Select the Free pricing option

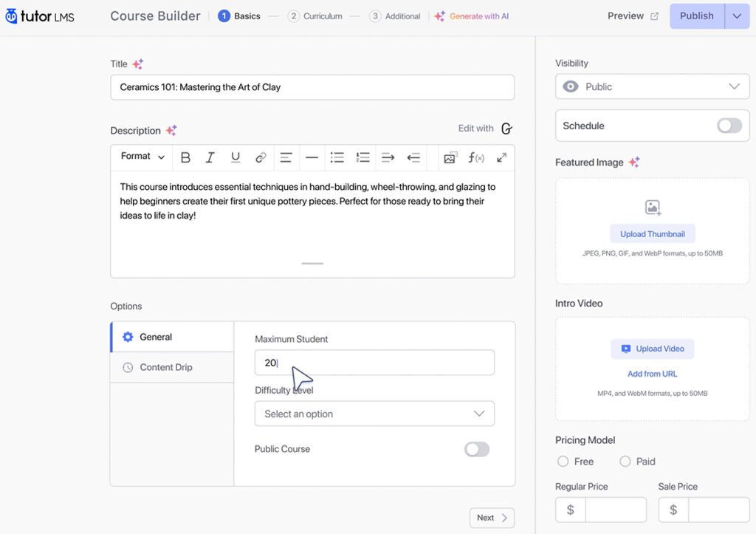(563, 461)
